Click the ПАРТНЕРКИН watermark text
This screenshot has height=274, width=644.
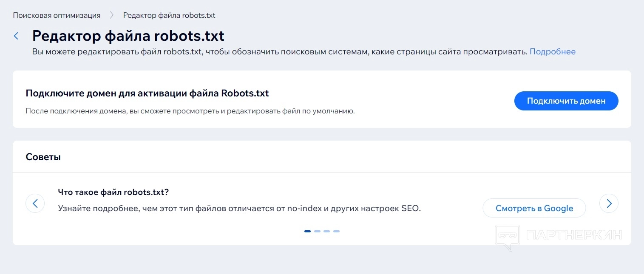pyautogui.click(x=574, y=235)
